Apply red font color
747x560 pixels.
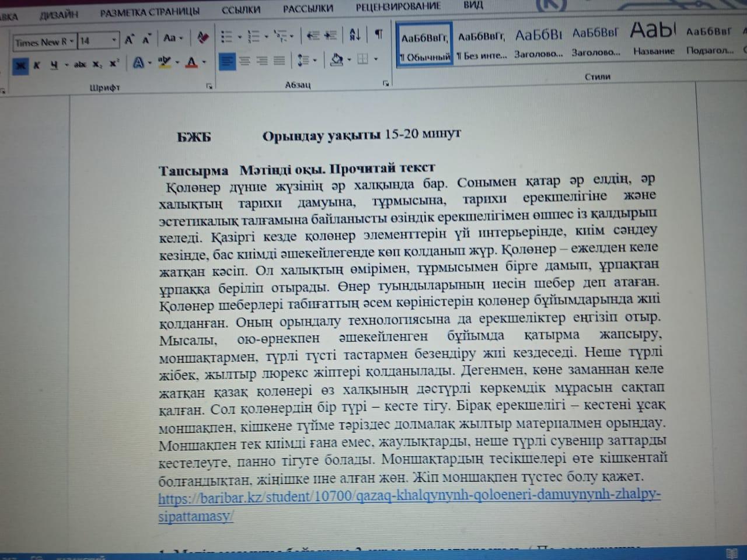[x=191, y=62]
